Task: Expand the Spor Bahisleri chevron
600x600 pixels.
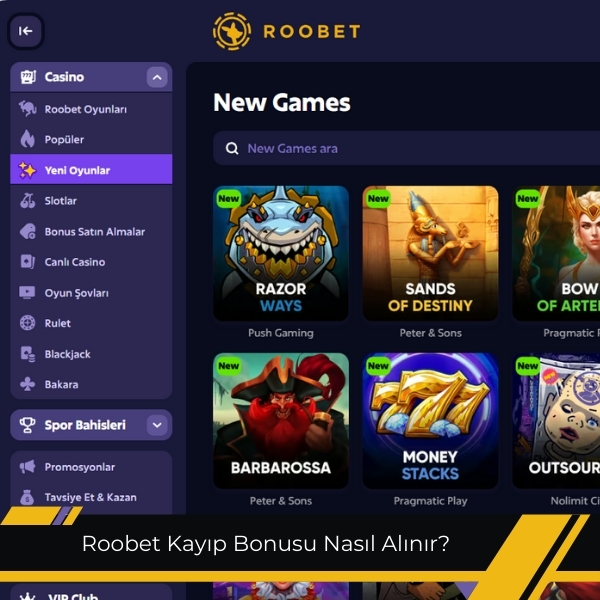Action: pyautogui.click(x=157, y=425)
